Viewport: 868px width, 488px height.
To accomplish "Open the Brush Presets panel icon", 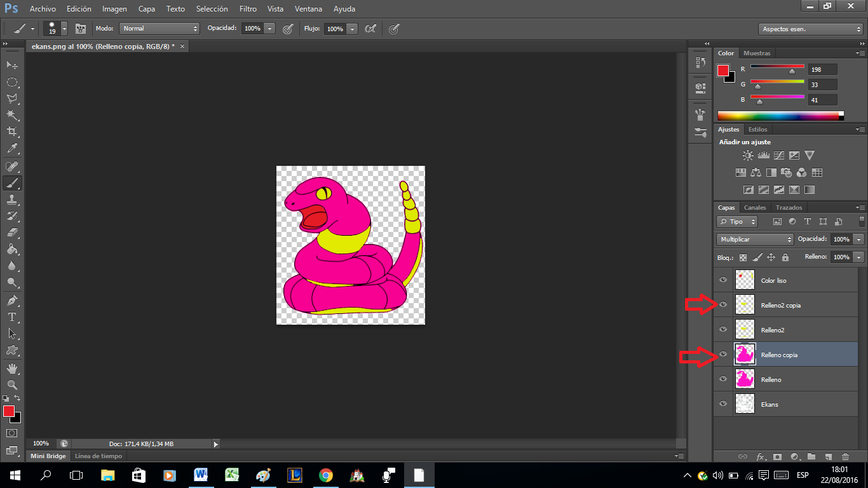I will [x=700, y=133].
